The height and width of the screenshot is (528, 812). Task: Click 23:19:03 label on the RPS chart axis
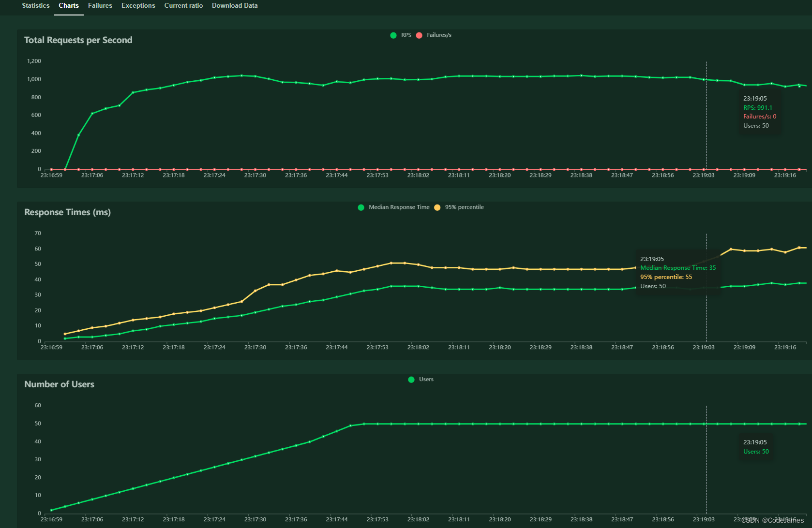[704, 175]
